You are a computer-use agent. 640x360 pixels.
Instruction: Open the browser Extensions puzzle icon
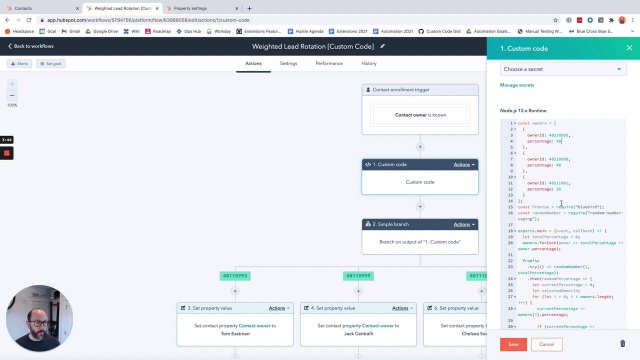pyautogui.click(x=611, y=20)
